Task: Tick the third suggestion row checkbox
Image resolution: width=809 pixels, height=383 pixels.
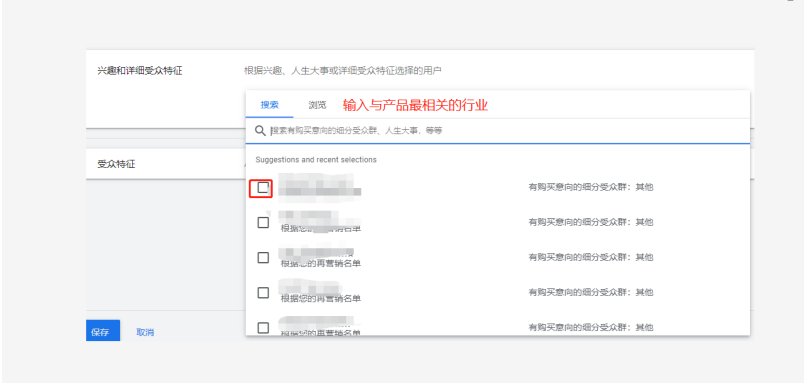Action: pos(263,257)
